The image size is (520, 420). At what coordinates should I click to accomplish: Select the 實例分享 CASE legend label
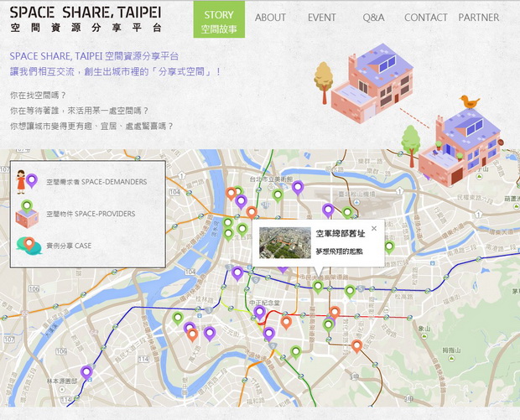pyautogui.click(x=69, y=246)
